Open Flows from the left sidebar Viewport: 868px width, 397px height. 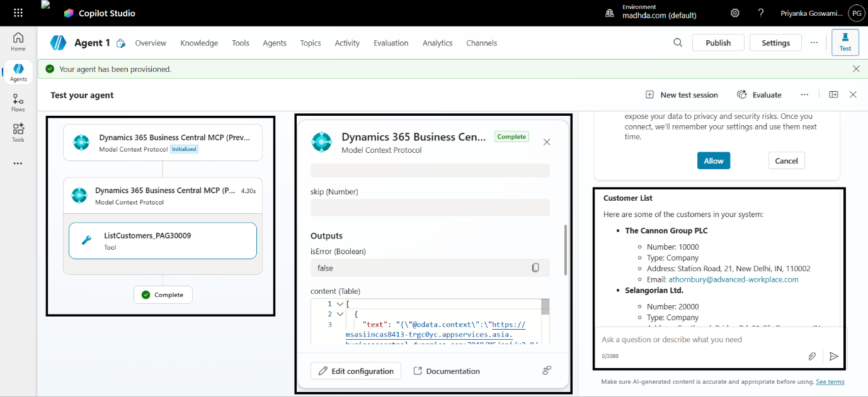[18, 102]
